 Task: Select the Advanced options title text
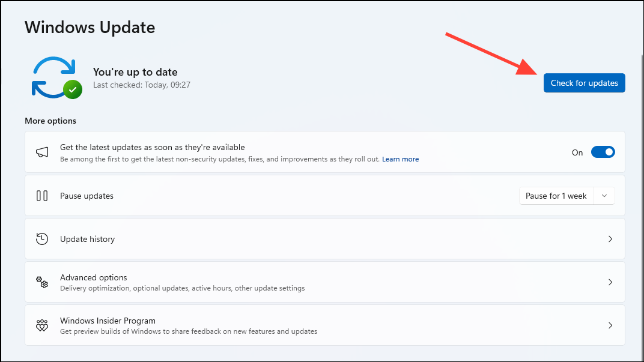(x=94, y=277)
